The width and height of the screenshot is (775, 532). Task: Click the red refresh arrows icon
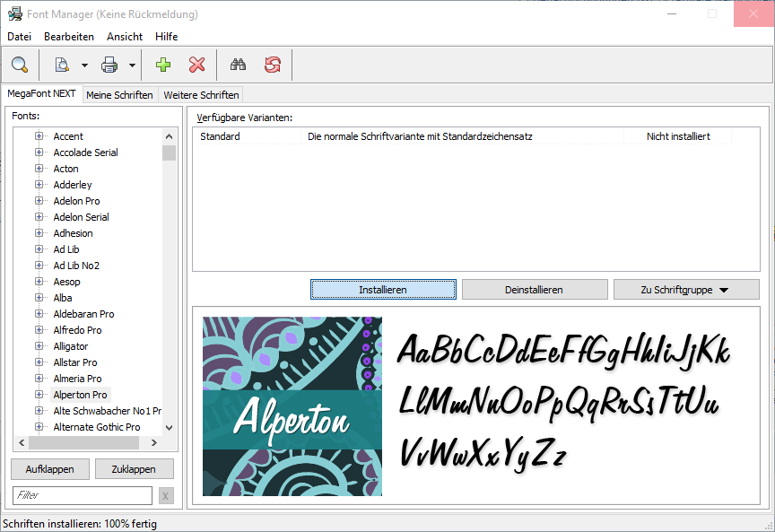(273, 65)
